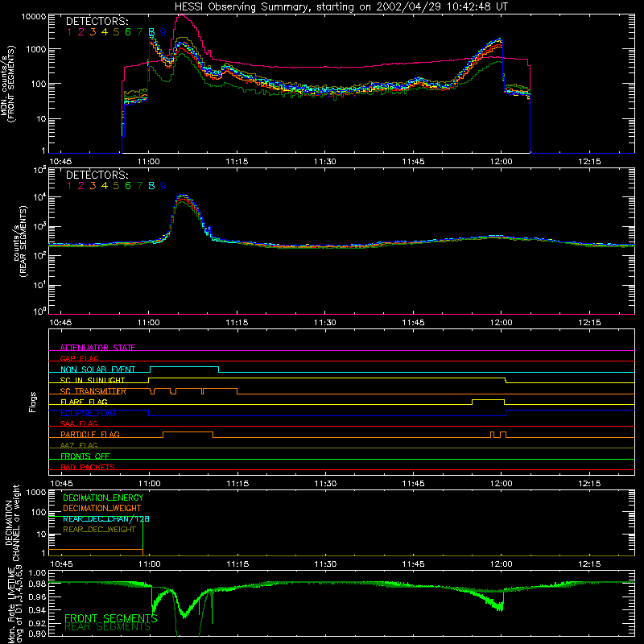Select DETECTORS: label in rear segments panel

click(97, 175)
